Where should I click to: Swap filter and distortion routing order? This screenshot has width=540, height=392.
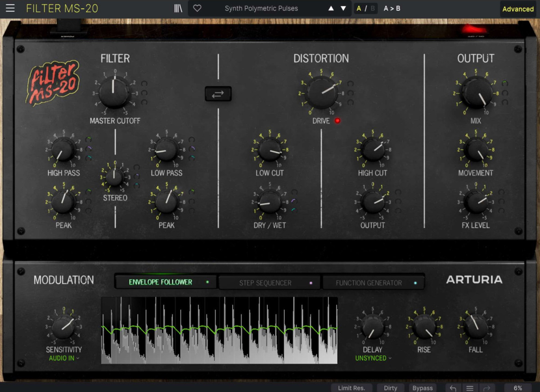218,94
